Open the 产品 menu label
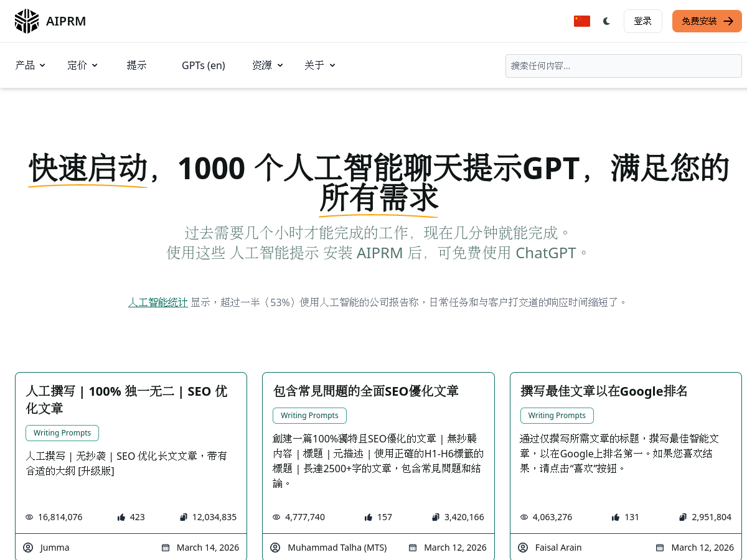This screenshot has width=747, height=560. 25,65
